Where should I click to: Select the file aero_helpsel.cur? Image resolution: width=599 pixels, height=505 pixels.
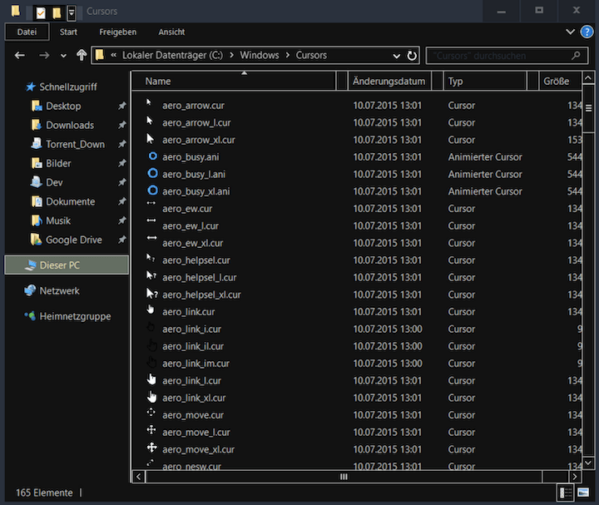(x=196, y=260)
